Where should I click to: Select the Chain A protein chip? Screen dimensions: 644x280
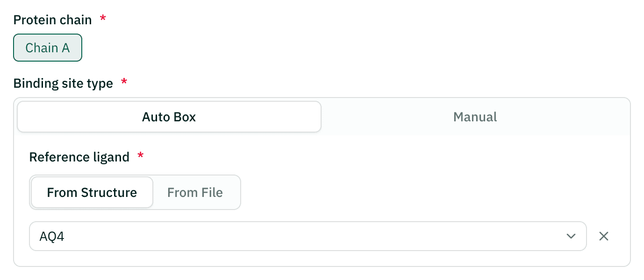click(48, 48)
